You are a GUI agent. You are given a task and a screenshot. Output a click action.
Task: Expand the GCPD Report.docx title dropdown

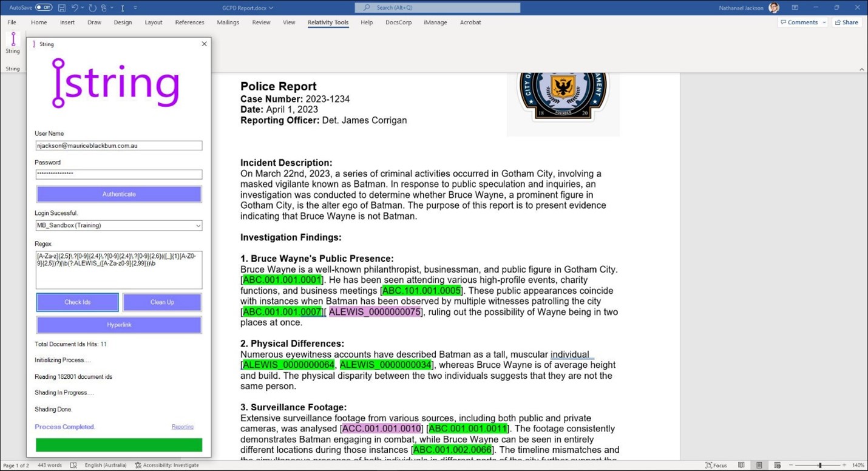[271, 8]
